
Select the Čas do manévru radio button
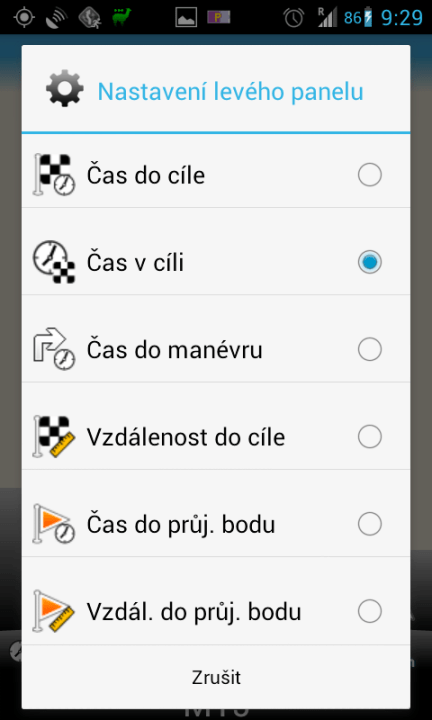coord(370,349)
